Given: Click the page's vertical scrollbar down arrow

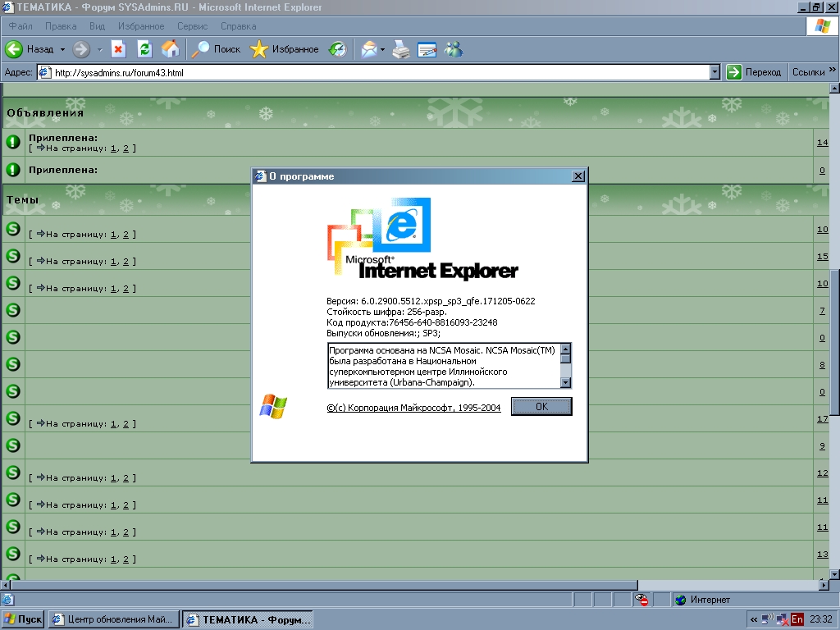Looking at the screenshot, I should (834, 573).
